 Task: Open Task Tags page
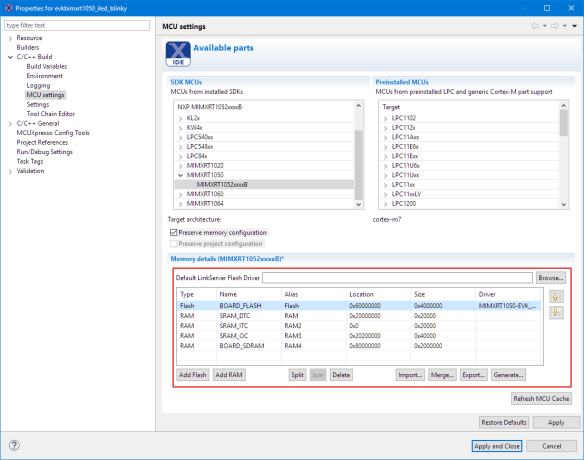pyautogui.click(x=30, y=161)
